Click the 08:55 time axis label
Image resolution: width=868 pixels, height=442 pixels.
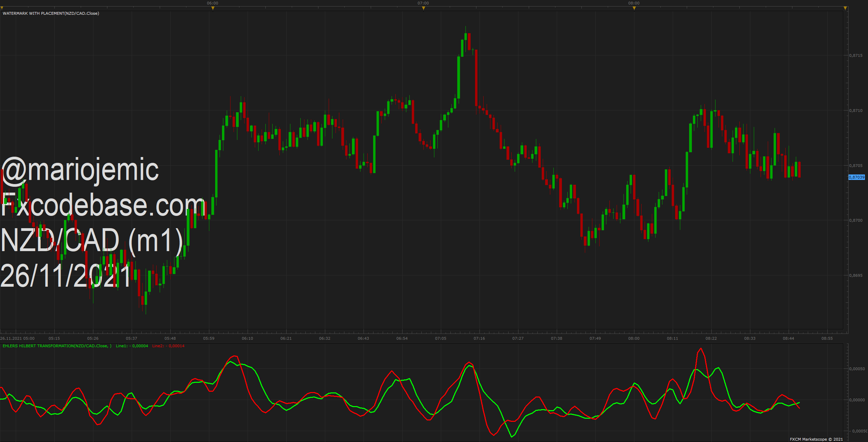(827, 338)
